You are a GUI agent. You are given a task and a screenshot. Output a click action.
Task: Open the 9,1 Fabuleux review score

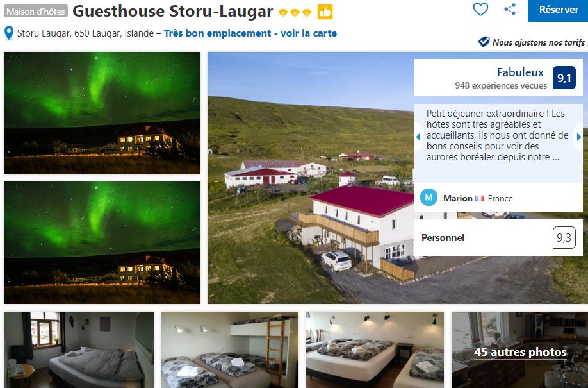[x=498, y=78]
